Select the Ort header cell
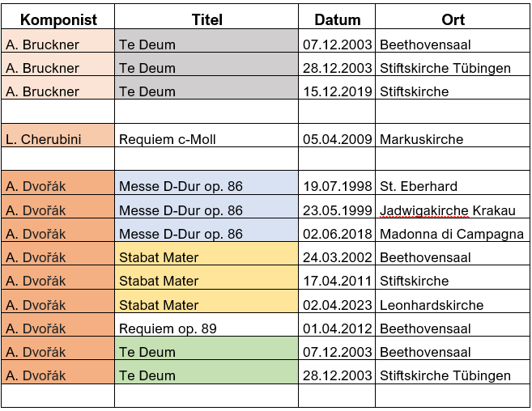 [x=453, y=19]
